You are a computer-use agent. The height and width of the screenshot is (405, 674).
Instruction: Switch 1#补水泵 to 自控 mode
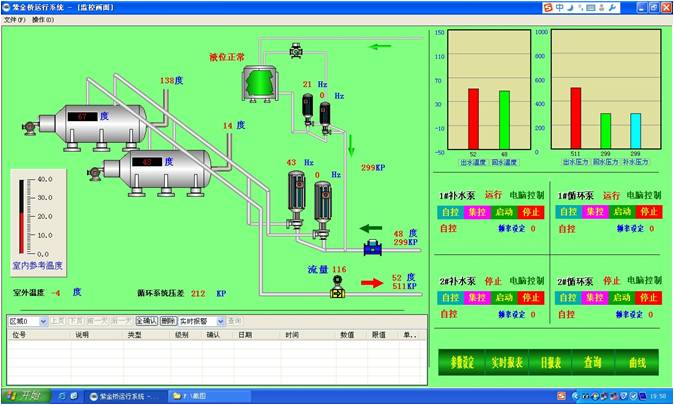450,212
